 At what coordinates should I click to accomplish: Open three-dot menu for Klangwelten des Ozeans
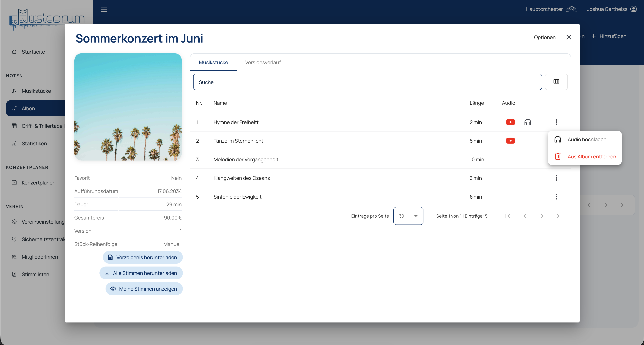pos(556,178)
